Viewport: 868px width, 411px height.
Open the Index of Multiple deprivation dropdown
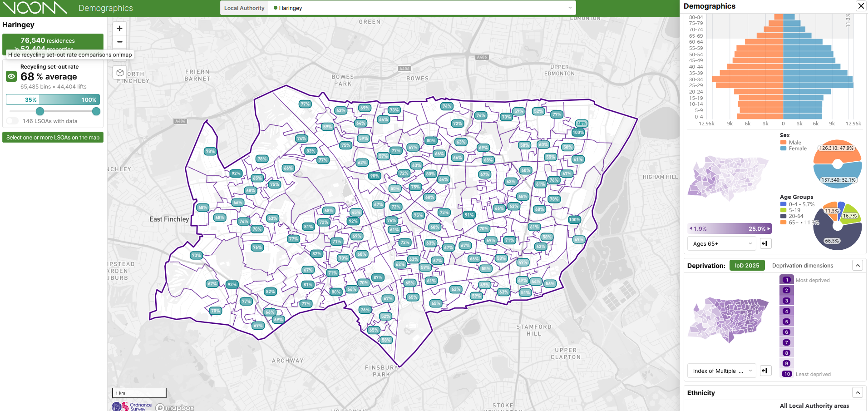[x=721, y=371]
